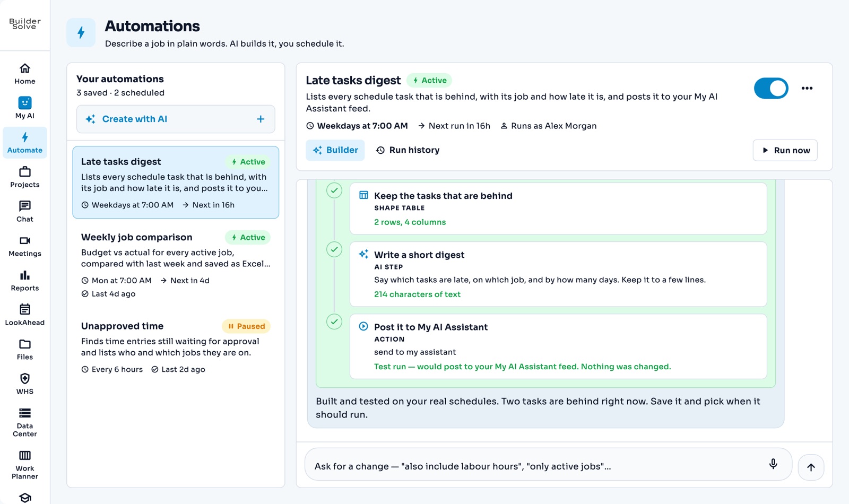Open Data Center in sidebar
The image size is (849, 504).
[25, 422]
